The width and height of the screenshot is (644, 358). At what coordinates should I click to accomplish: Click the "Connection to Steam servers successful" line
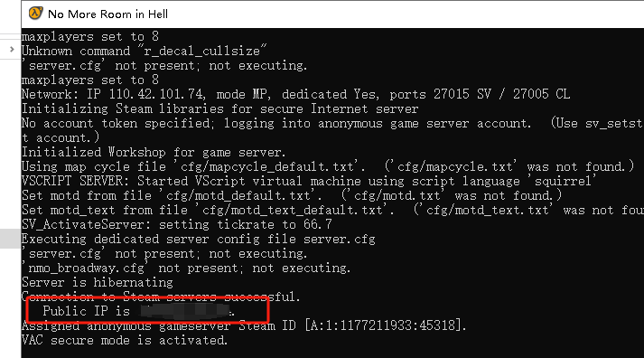click(x=161, y=296)
